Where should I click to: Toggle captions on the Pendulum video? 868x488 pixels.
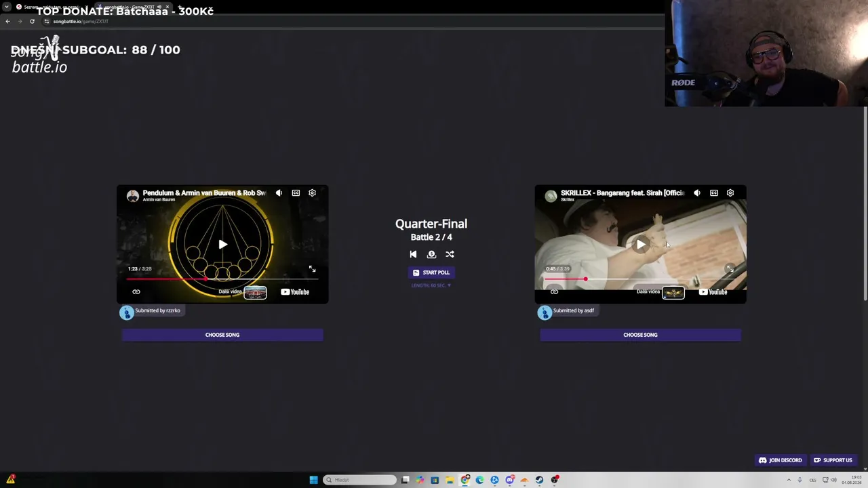pyautogui.click(x=296, y=193)
